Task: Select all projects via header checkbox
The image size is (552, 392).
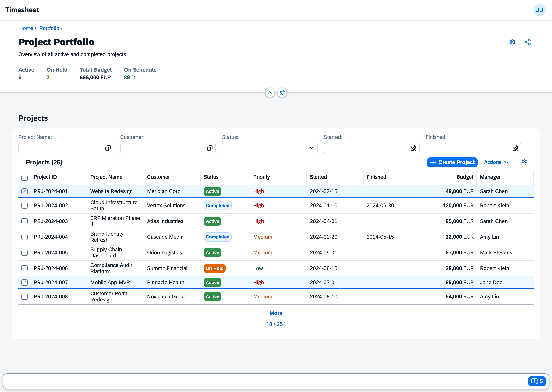Action: (x=24, y=178)
